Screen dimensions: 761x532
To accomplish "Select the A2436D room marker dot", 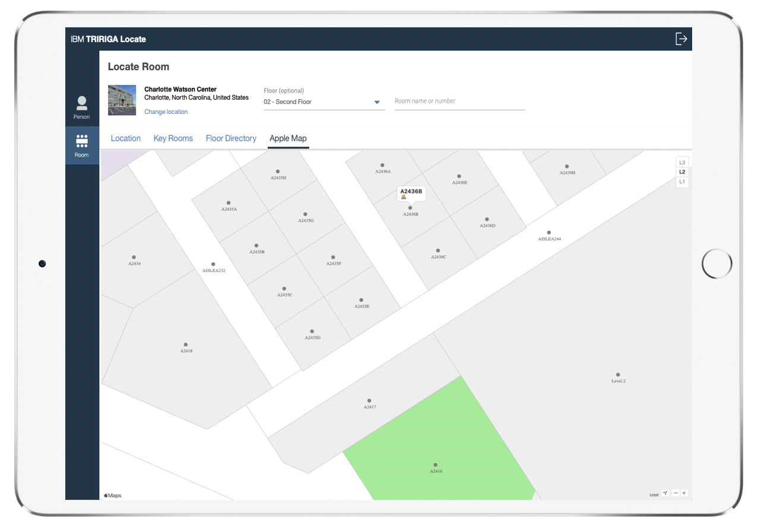I will (x=487, y=220).
